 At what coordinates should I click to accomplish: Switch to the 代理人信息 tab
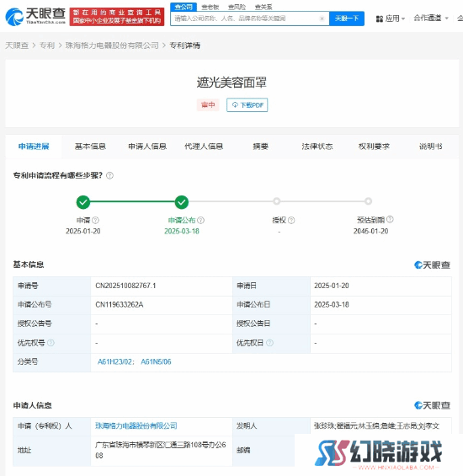204,147
